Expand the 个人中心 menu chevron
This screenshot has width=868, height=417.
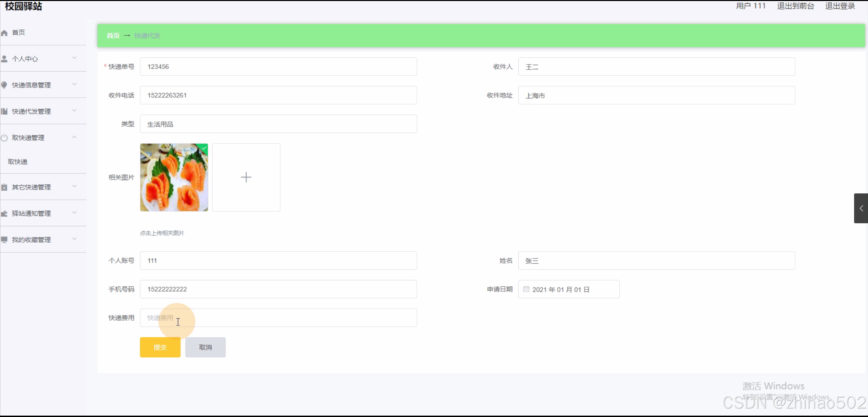click(x=74, y=58)
